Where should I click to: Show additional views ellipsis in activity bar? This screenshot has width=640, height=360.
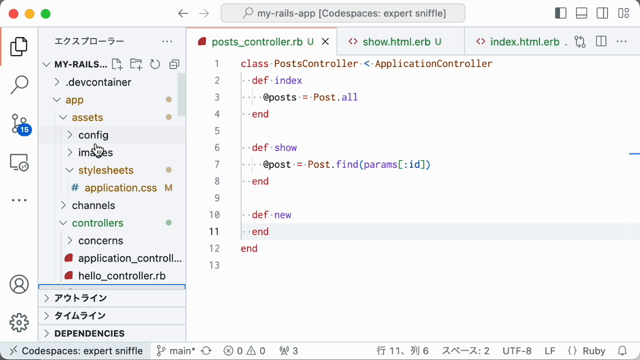point(19,200)
